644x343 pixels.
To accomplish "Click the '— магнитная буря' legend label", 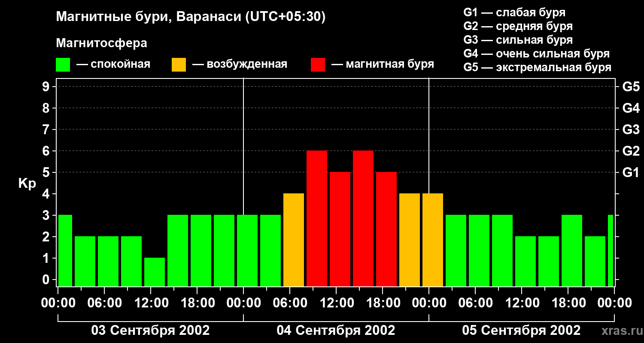I will [x=383, y=64].
